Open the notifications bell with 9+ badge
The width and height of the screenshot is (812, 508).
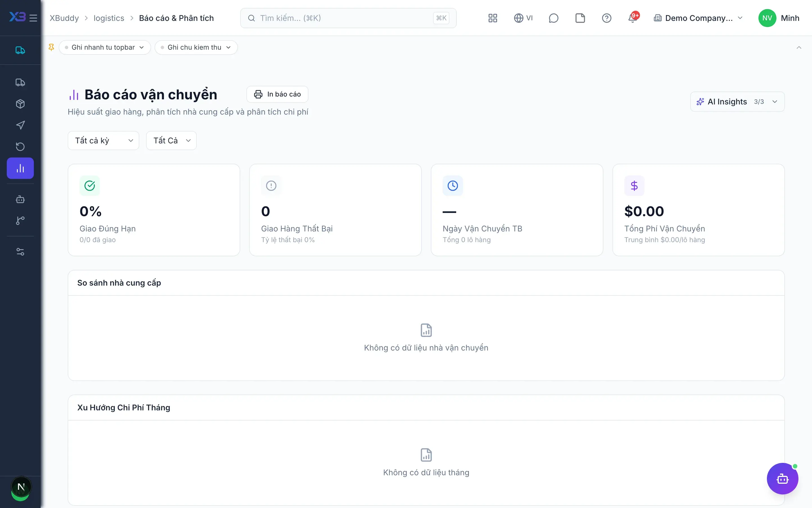633,17
